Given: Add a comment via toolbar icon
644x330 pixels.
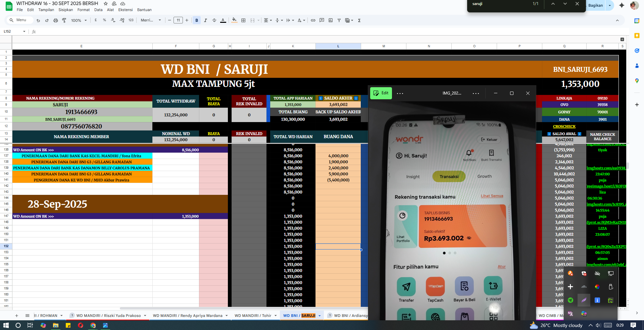Looking at the screenshot, I should 322,20.
